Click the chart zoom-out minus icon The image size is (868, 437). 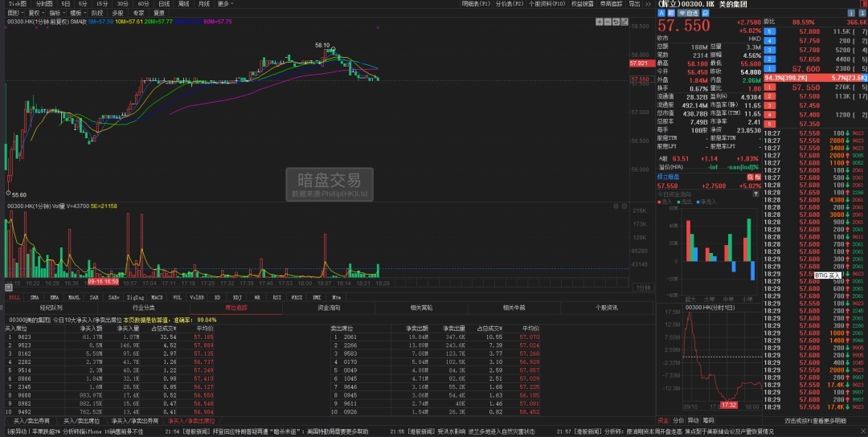click(x=608, y=22)
